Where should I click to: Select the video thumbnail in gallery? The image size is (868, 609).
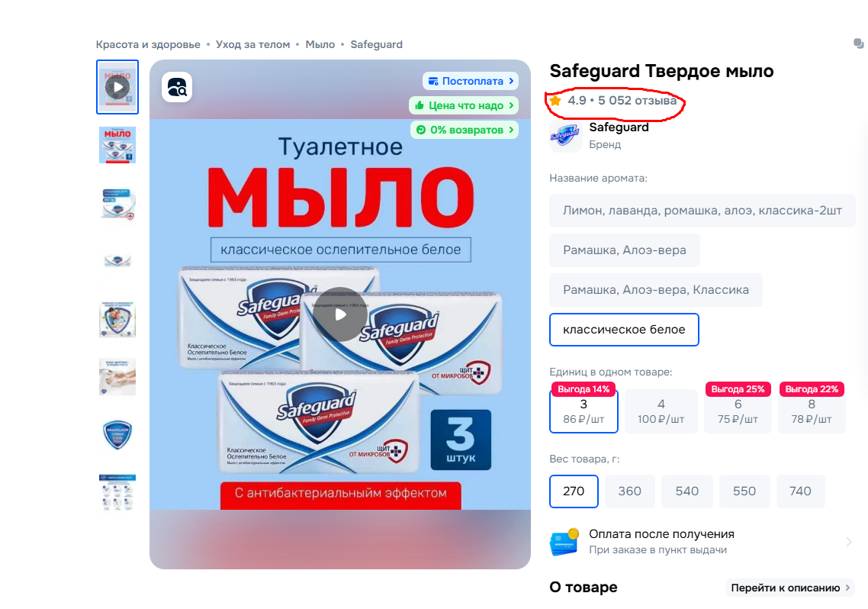[x=117, y=87]
